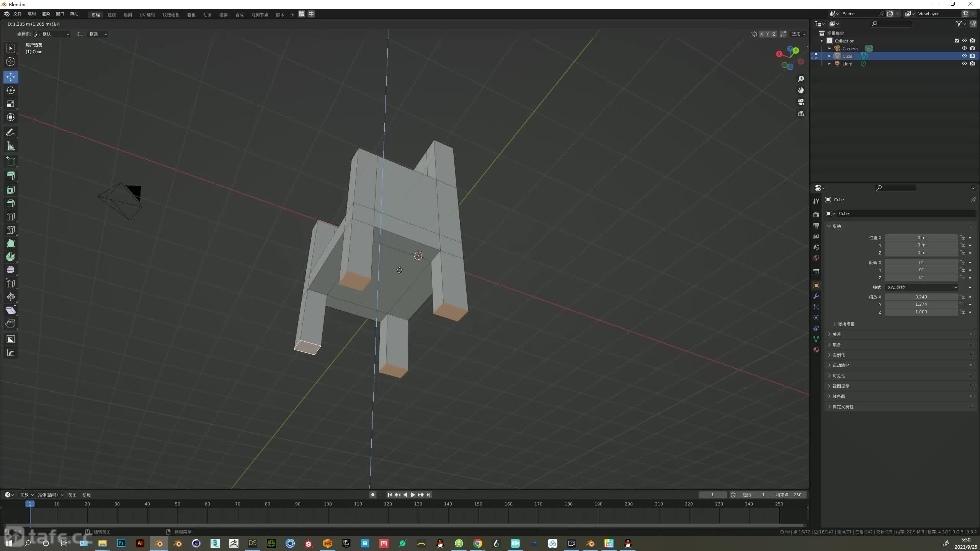
Task: Expand the Custom Properties panel
Action: coord(843,407)
